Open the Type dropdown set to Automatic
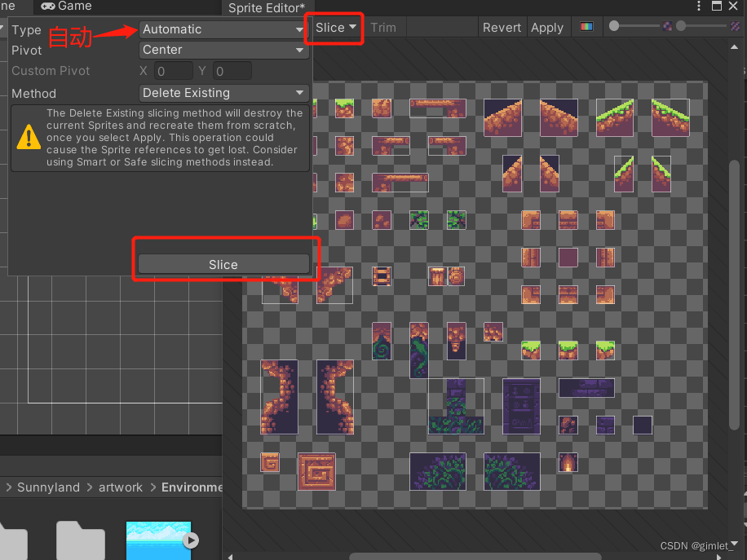Screen dimensions: 747x560 point(223,29)
